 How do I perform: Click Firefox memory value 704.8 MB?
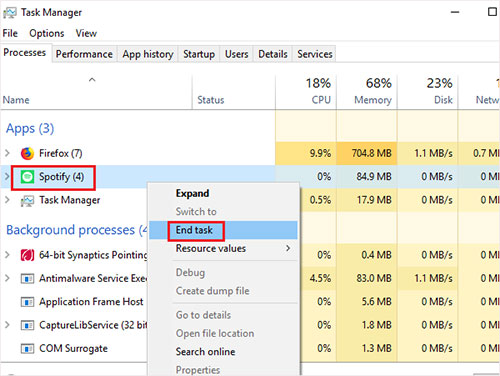click(371, 153)
